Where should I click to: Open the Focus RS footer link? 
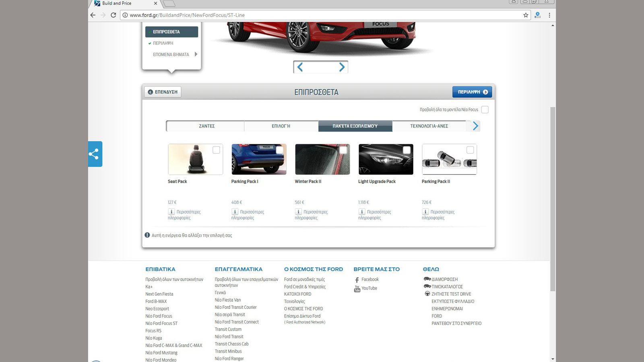click(x=153, y=331)
